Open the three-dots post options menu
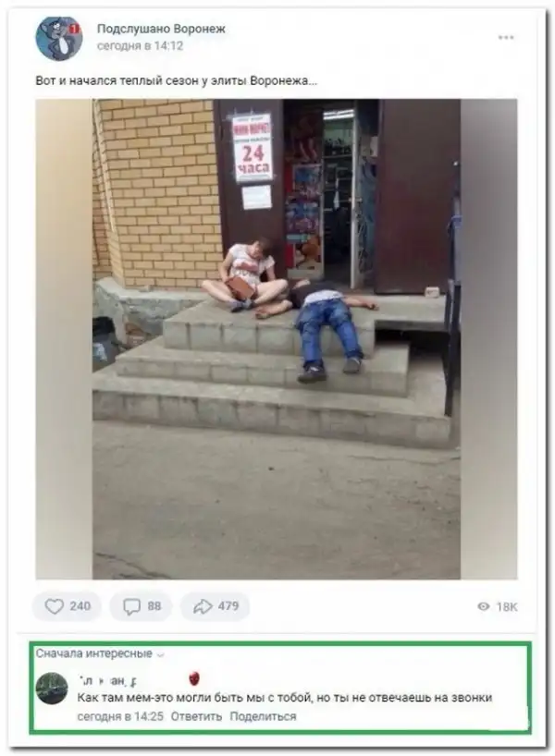The height and width of the screenshot is (756, 555). click(x=506, y=37)
